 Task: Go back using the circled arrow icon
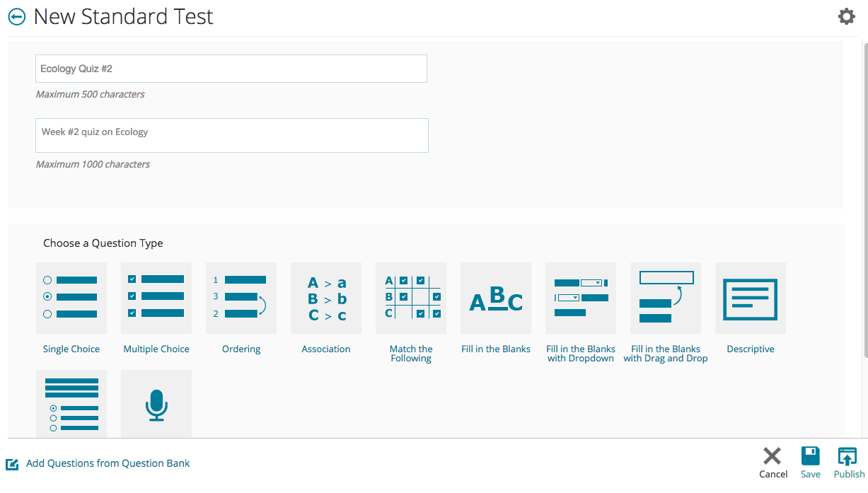pyautogui.click(x=17, y=17)
